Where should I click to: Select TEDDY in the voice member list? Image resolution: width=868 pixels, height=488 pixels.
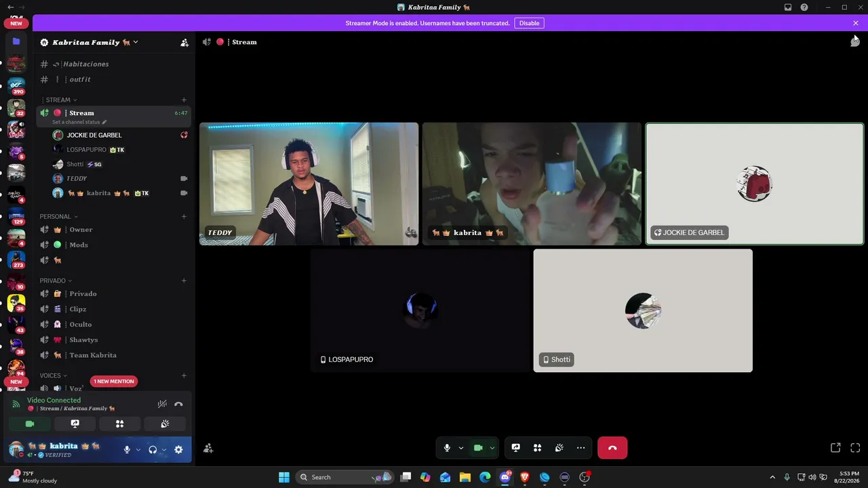point(120,178)
